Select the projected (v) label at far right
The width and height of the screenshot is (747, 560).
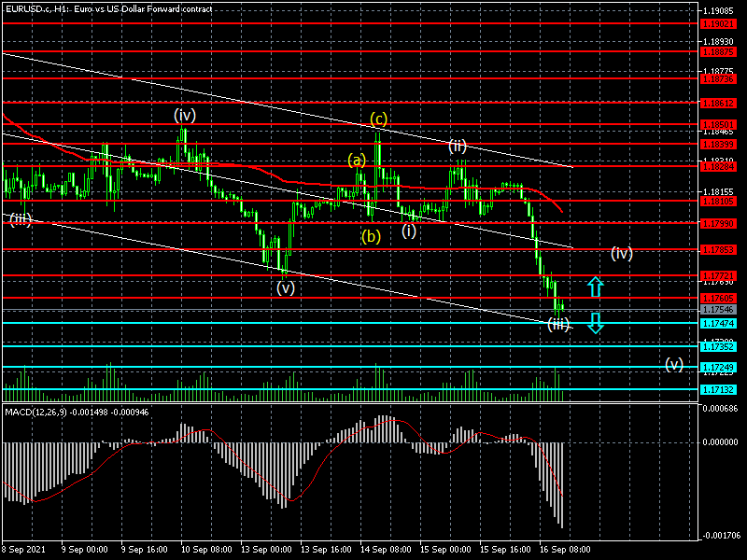coord(674,364)
